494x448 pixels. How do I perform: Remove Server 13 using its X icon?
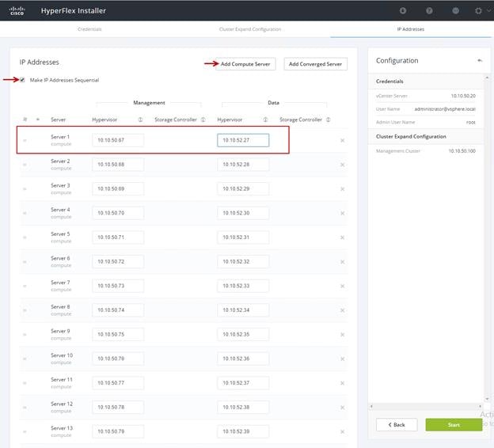[x=343, y=431]
